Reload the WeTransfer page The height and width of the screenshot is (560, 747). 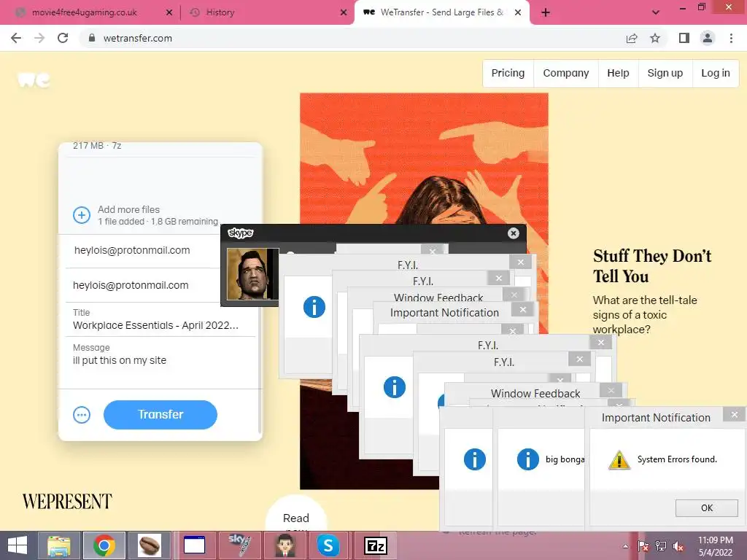[x=63, y=38]
